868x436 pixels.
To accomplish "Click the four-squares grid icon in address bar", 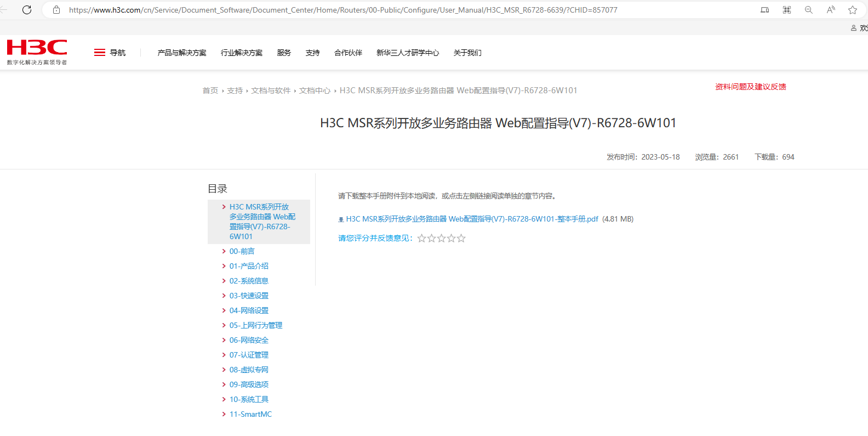I will [787, 10].
